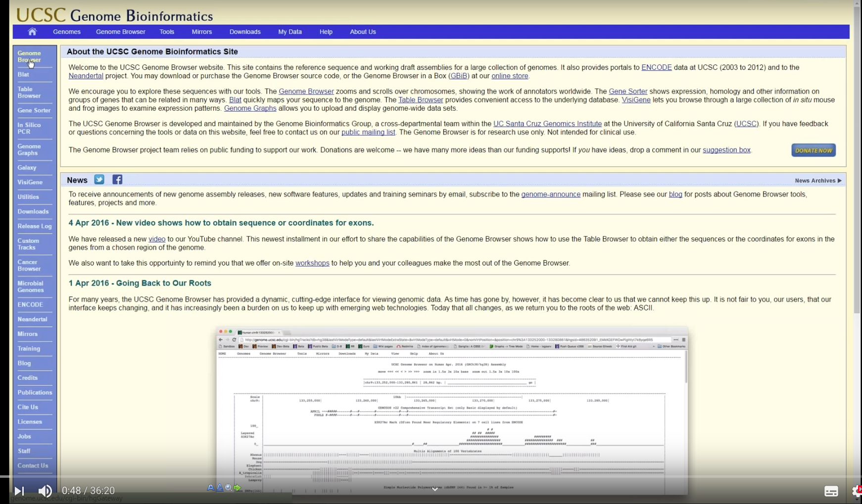Screen dimensions: 862x504
Task: Open the suggestion box link
Action: 726,150
